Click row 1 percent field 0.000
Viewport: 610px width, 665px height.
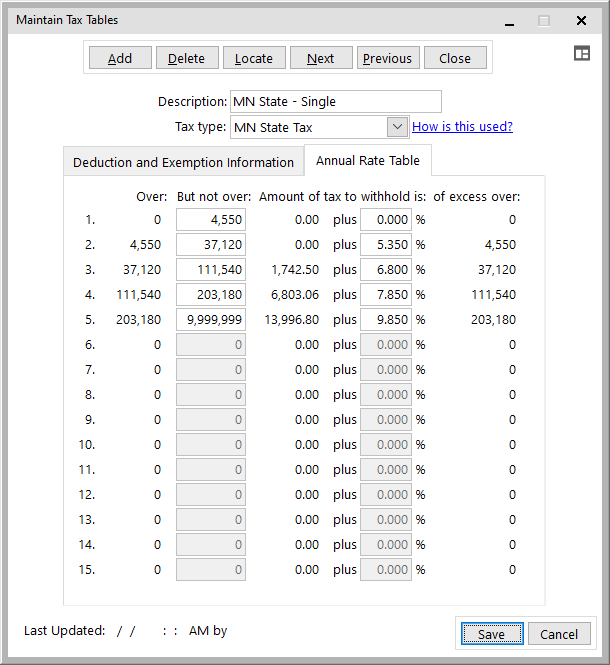(386, 220)
